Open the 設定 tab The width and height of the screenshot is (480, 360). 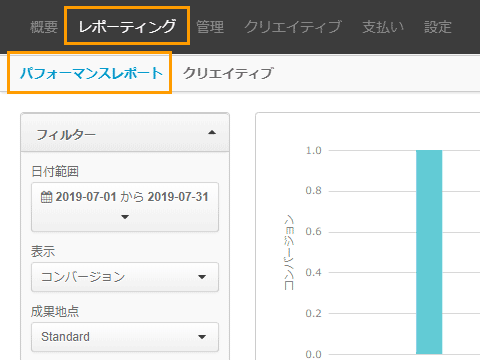(x=438, y=27)
